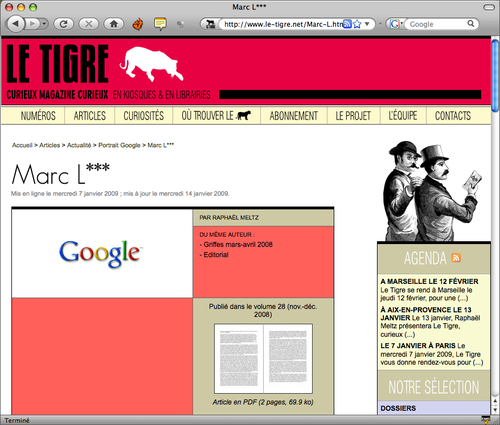Open the L'ÉQUIPE menu item
500x425 pixels.
tap(403, 116)
